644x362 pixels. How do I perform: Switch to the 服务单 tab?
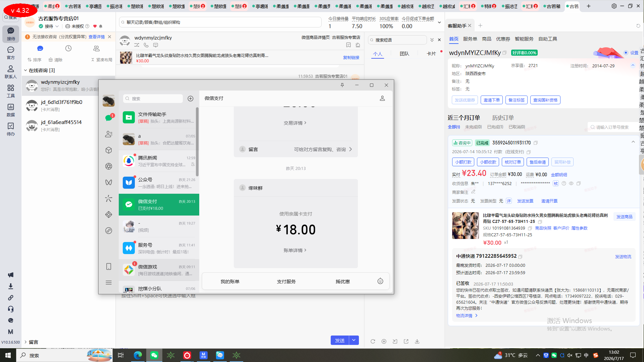[x=470, y=39]
